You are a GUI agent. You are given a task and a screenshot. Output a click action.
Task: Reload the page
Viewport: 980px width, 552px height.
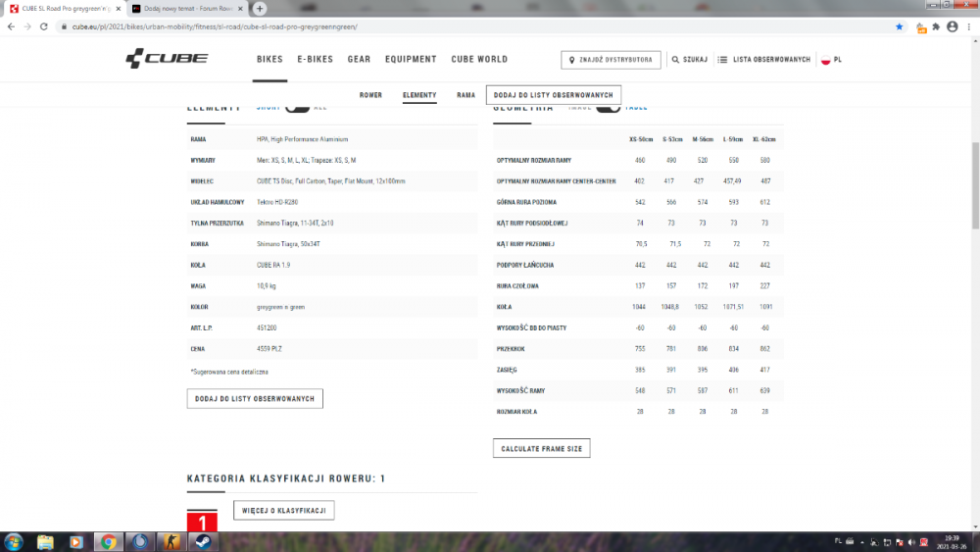click(x=44, y=26)
